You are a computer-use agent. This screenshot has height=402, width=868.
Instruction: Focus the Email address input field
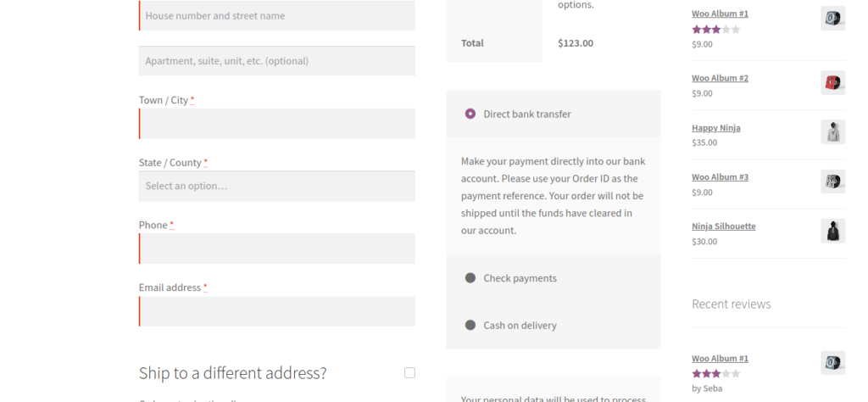(x=277, y=311)
